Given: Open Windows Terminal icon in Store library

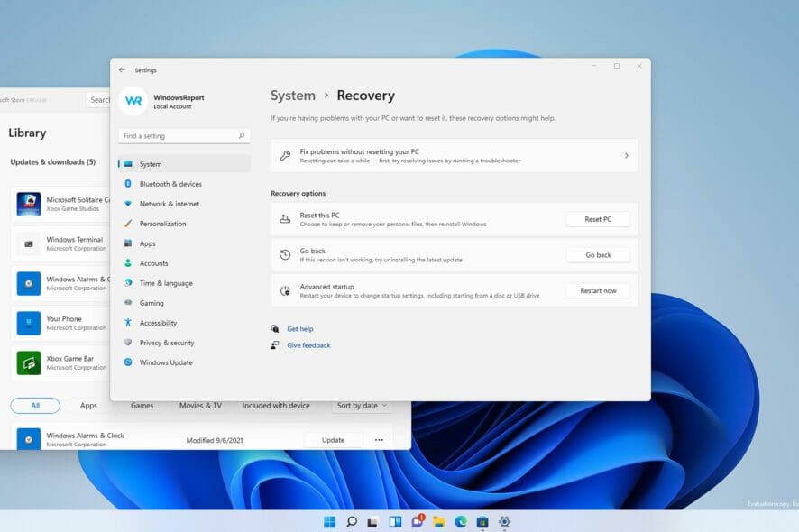Looking at the screenshot, I should [x=29, y=243].
